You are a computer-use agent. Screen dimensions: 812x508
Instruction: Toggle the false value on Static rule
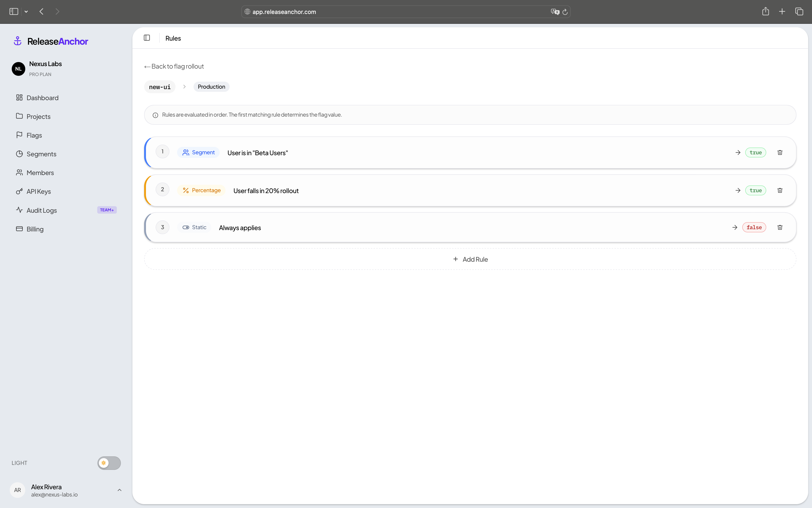click(x=754, y=227)
